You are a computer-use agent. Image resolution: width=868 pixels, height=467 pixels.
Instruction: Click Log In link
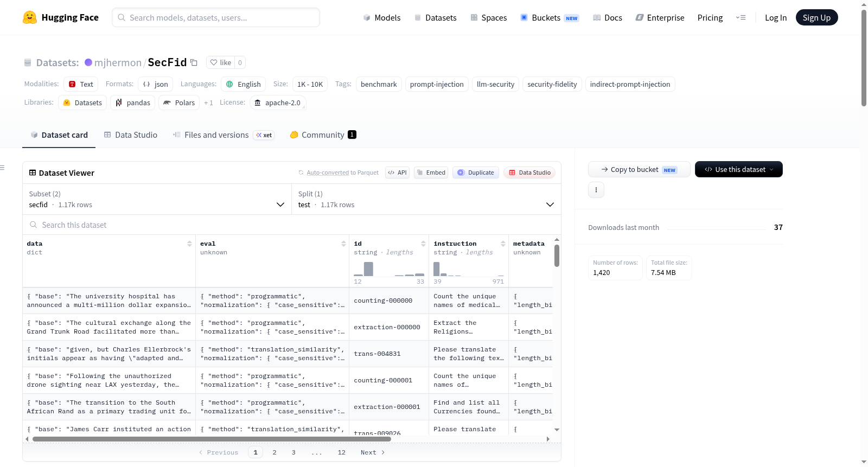click(x=776, y=17)
